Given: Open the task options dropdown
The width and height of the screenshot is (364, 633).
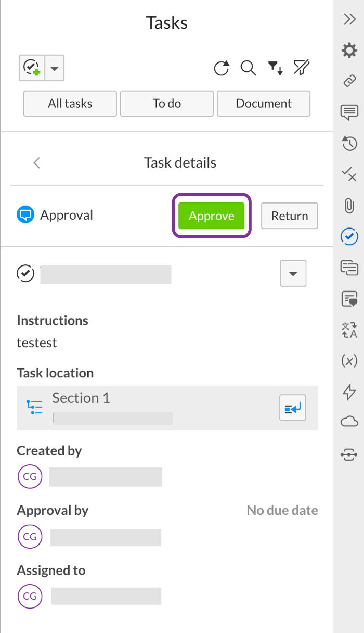Looking at the screenshot, I should click(x=293, y=273).
